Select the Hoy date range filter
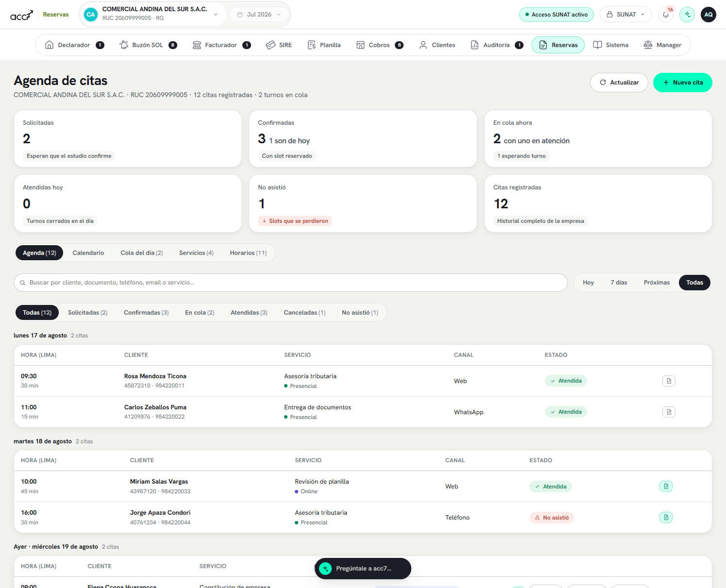The width and height of the screenshot is (726, 588). [x=588, y=283]
